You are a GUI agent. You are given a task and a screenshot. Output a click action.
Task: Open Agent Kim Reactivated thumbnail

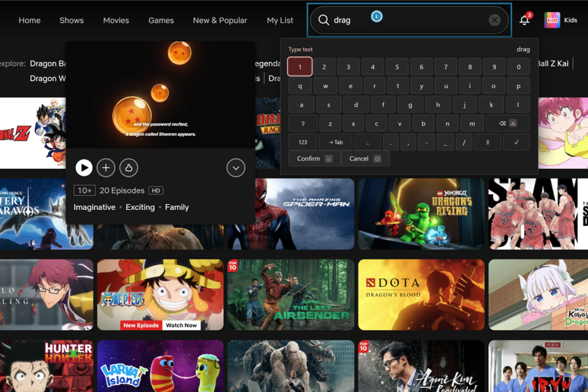click(421, 366)
